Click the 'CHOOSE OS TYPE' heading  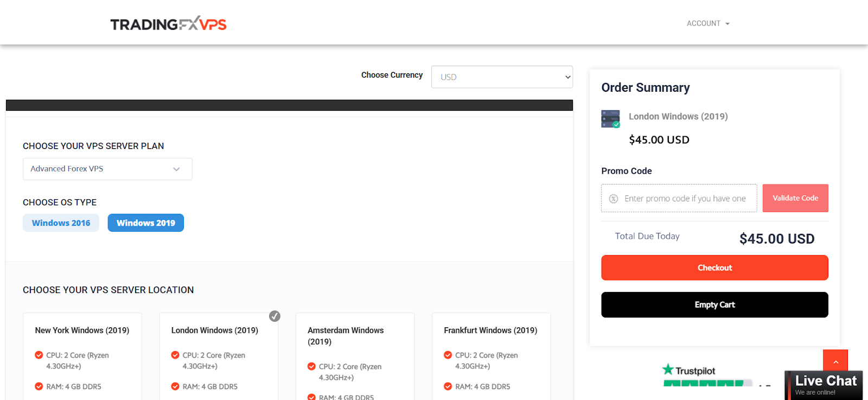pos(60,202)
